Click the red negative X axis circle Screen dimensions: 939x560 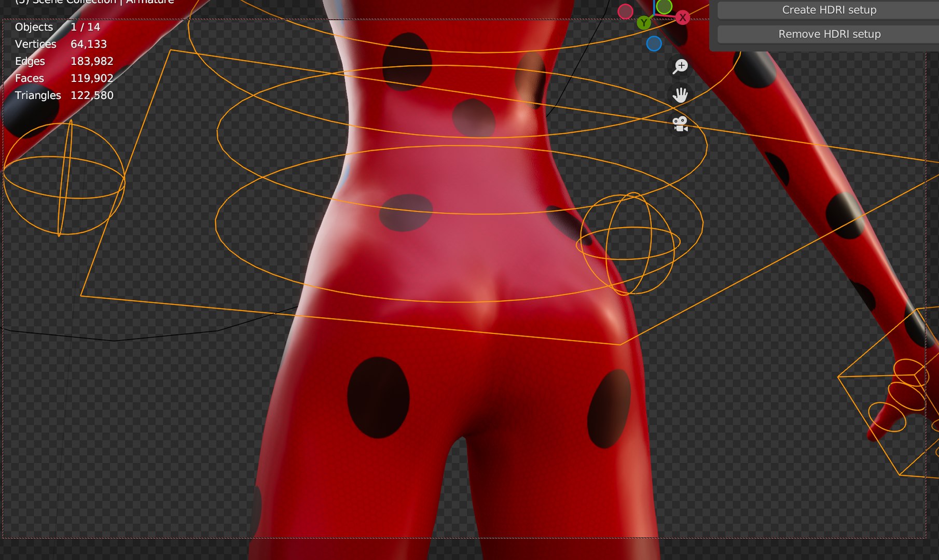tap(625, 11)
